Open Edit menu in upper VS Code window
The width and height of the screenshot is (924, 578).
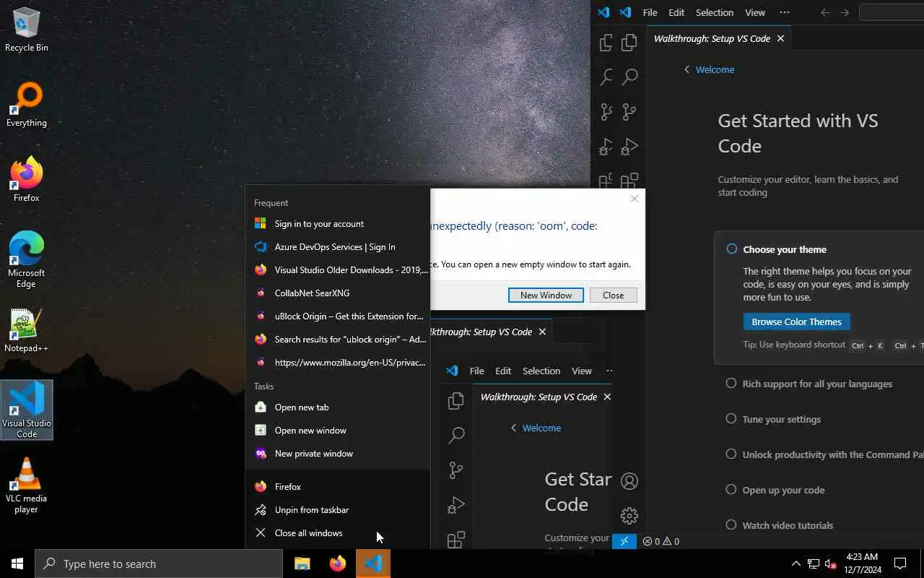[x=676, y=12]
